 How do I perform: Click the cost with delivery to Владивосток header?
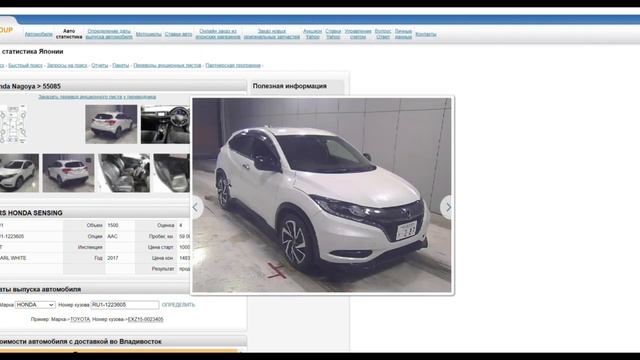[x=81, y=341]
